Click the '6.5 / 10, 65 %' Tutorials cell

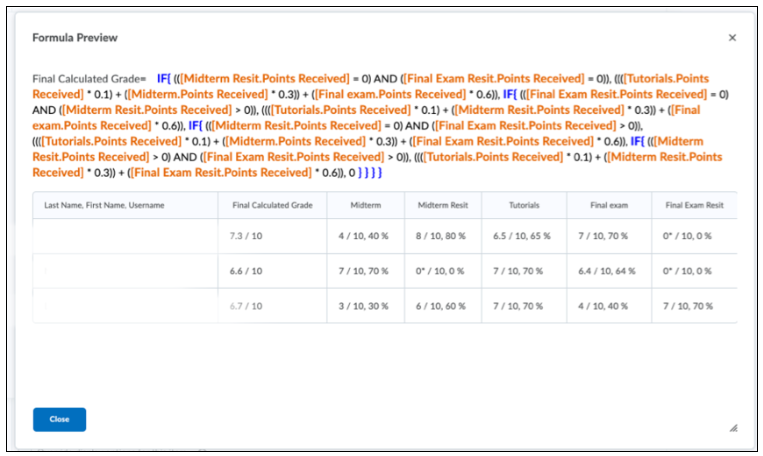(522, 236)
